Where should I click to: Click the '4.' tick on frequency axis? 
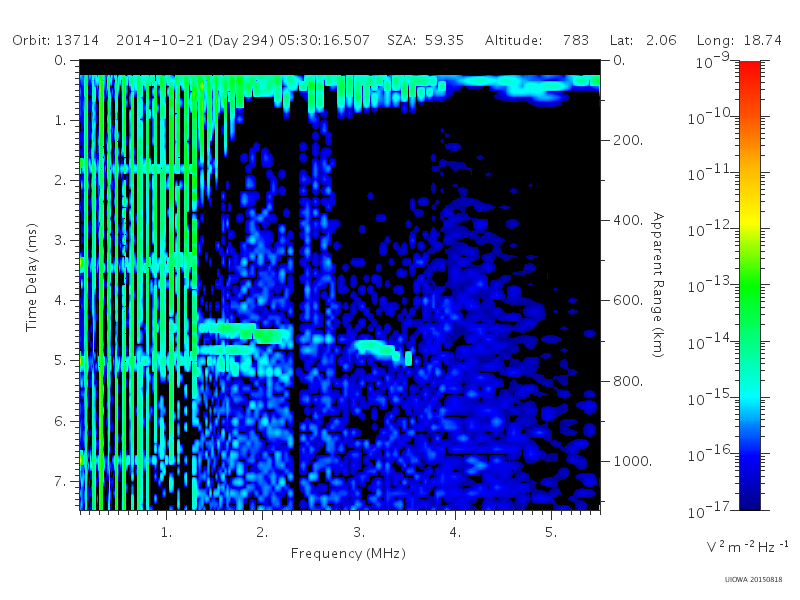455,532
